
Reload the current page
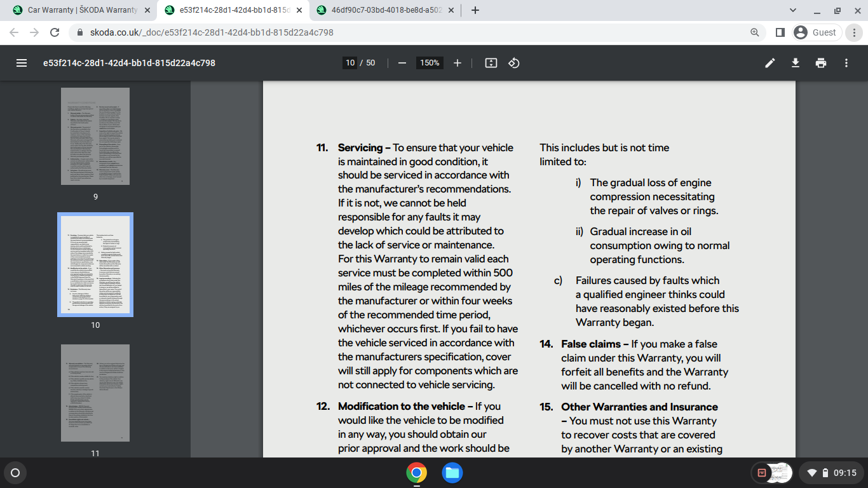[55, 32]
